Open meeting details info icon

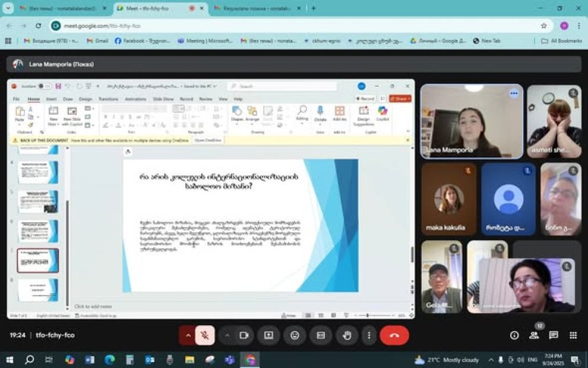pos(514,335)
